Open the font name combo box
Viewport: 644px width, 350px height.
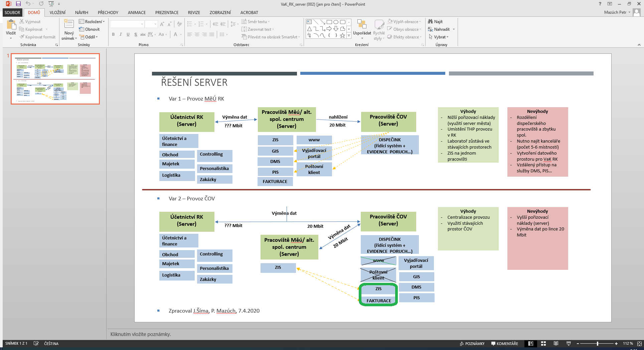pyautogui.click(x=127, y=24)
